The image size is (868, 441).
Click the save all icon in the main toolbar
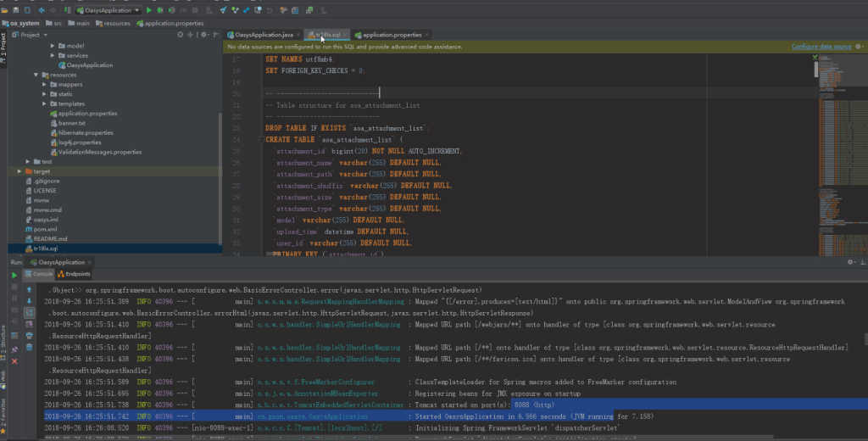coord(15,10)
